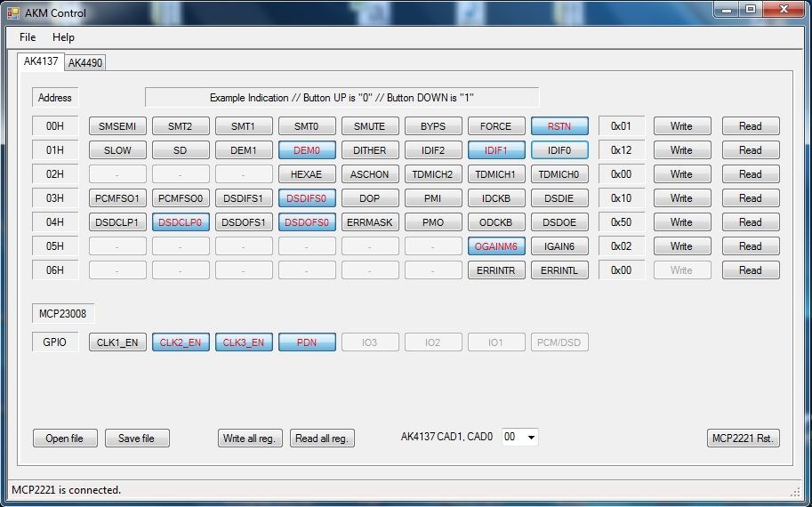Toggle the ERRINTR bit button
This screenshot has height=507, width=812.
(x=496, y=270)
